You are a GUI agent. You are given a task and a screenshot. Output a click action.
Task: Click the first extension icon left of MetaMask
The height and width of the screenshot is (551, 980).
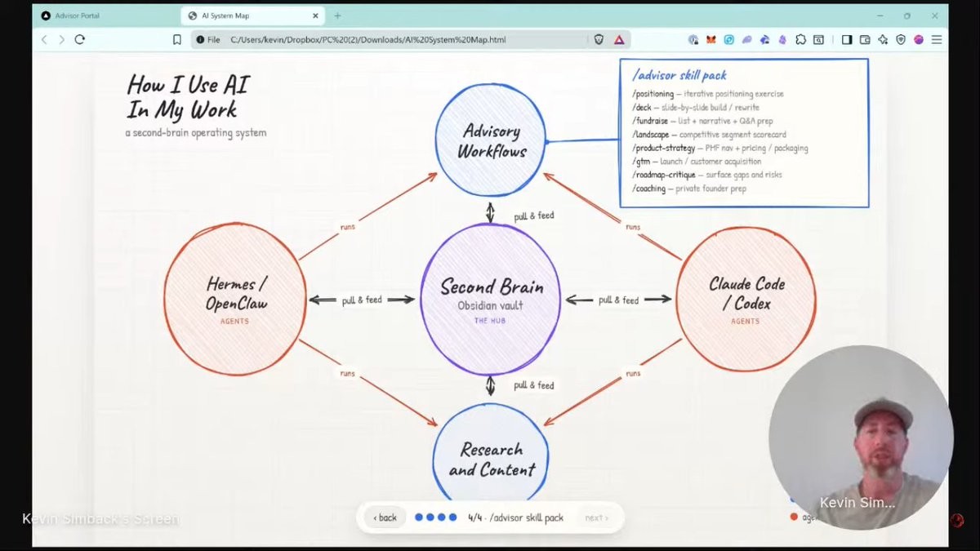[x=693, y=39]
